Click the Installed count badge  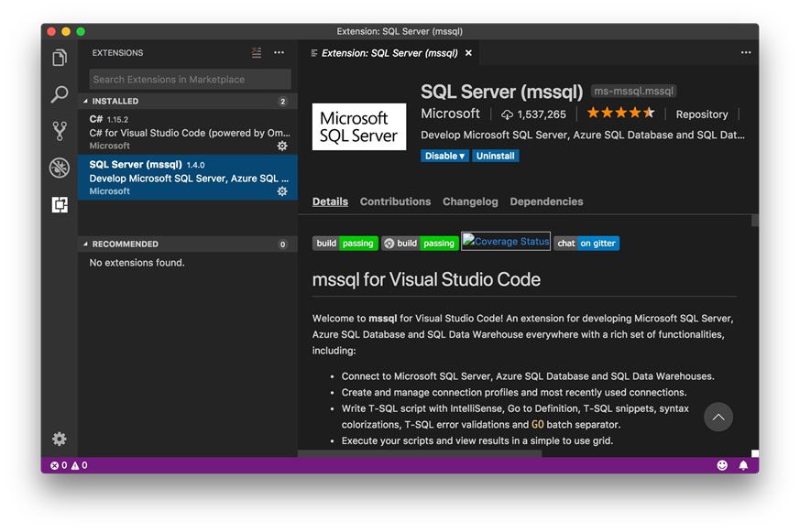click(282, 102)
